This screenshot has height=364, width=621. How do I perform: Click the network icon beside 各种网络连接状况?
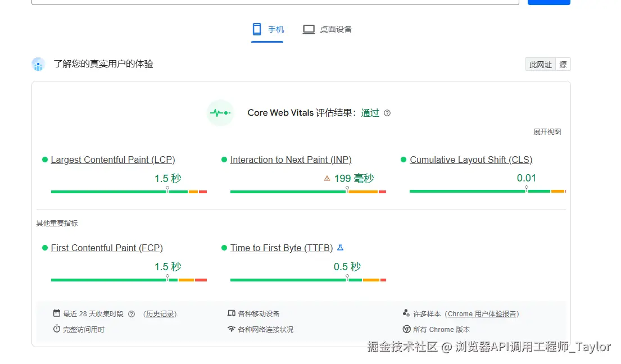pyautogui.click(x=232, y=329)
